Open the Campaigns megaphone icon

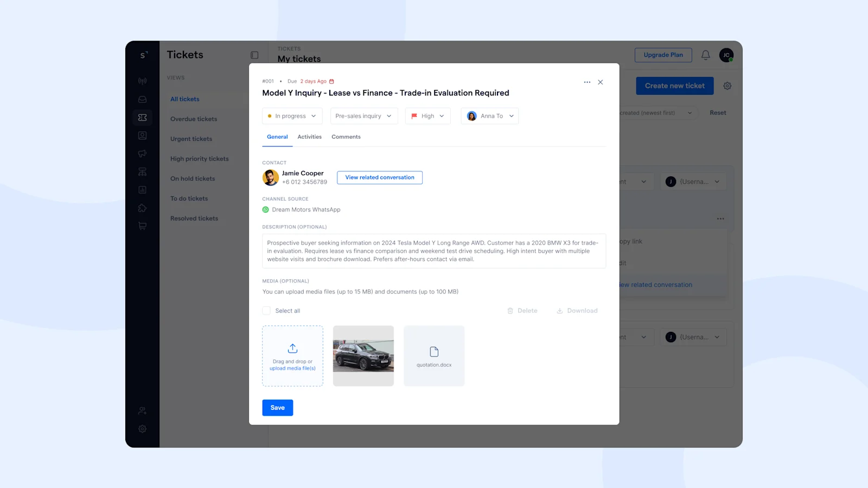pos(142,153)
